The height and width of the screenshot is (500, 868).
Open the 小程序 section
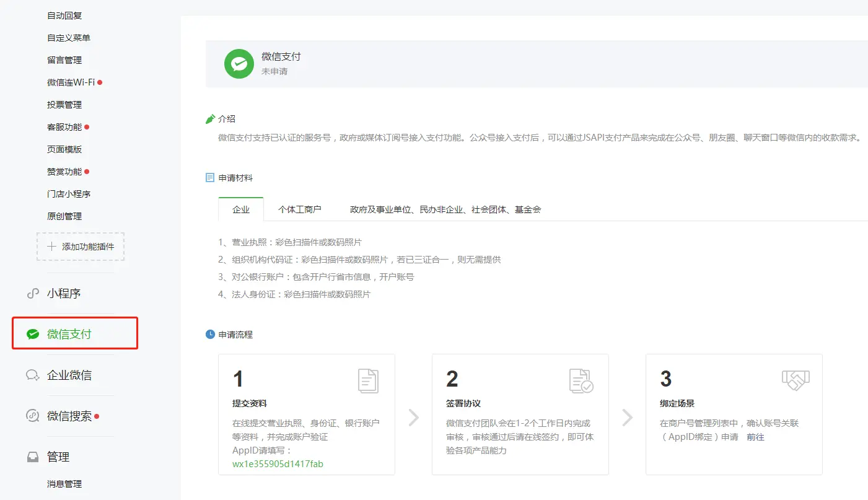pos(64,294)
